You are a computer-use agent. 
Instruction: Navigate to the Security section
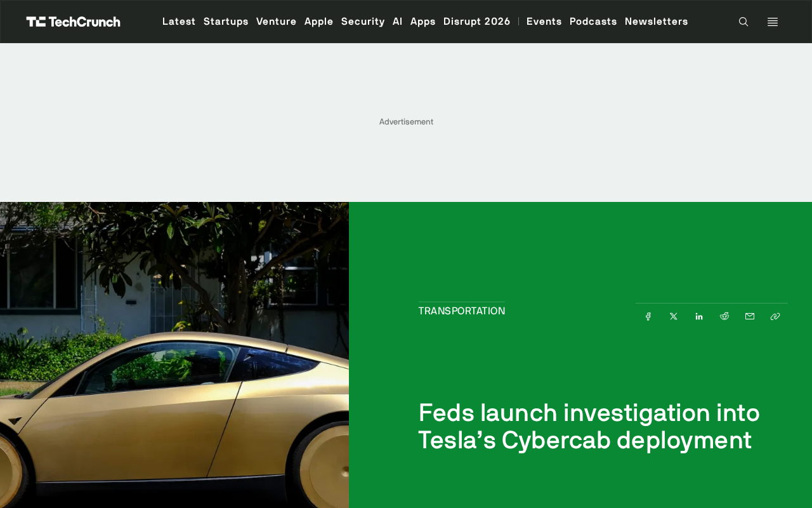363,22
